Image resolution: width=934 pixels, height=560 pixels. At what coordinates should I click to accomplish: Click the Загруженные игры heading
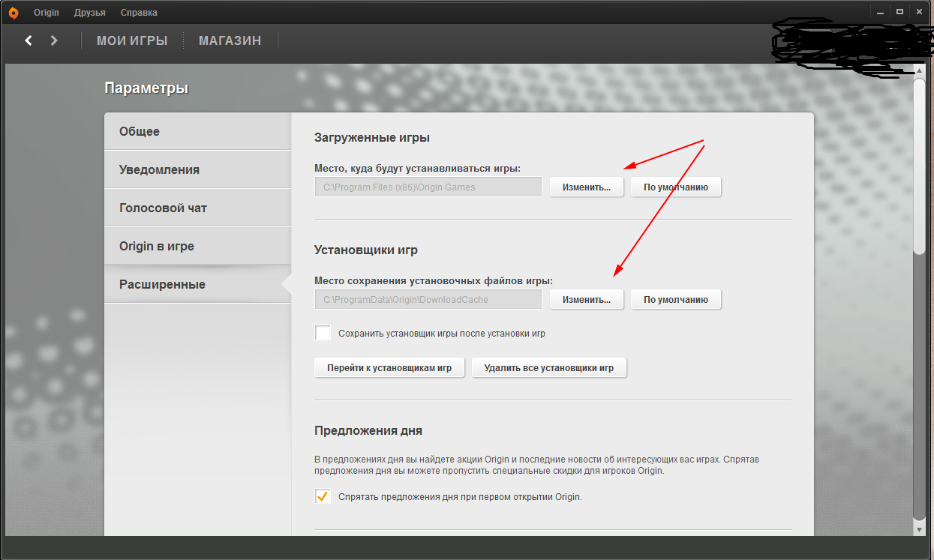(x=372, y=138)
